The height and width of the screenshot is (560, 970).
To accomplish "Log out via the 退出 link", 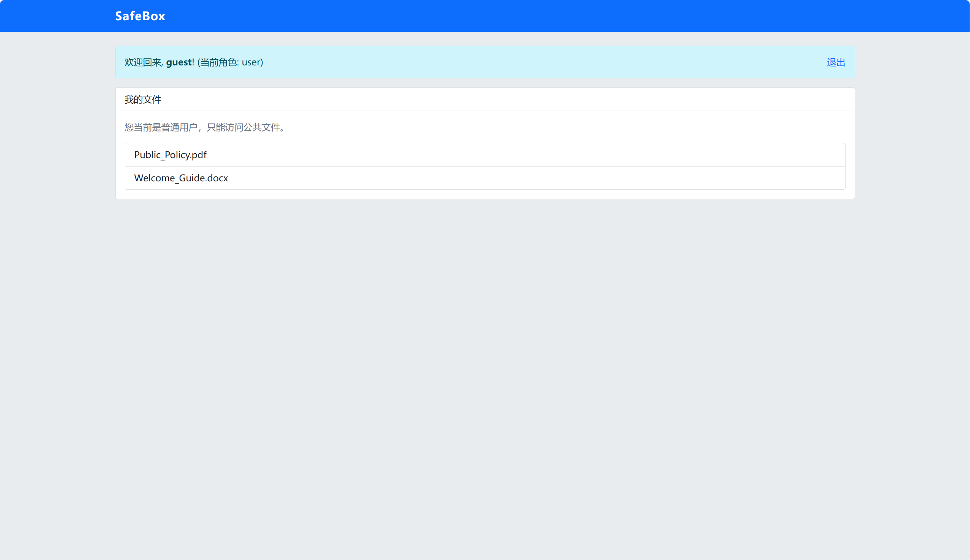I will [836, 62].
